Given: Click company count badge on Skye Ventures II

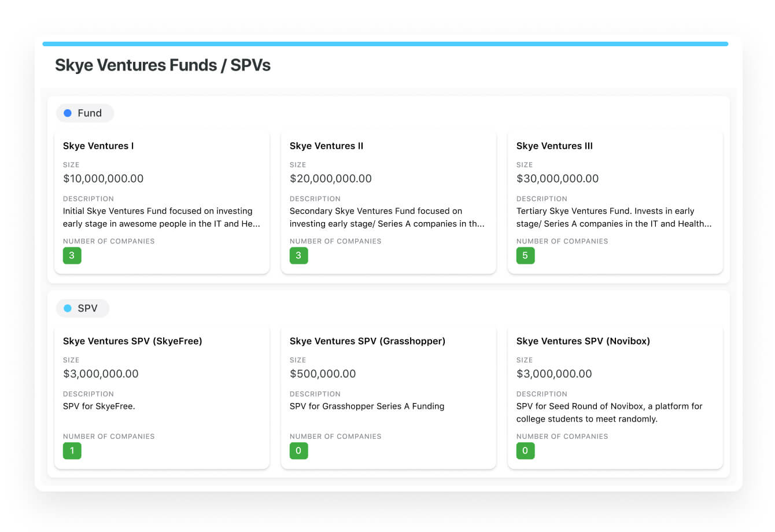Looking at the screenshot, I should 298,256.
